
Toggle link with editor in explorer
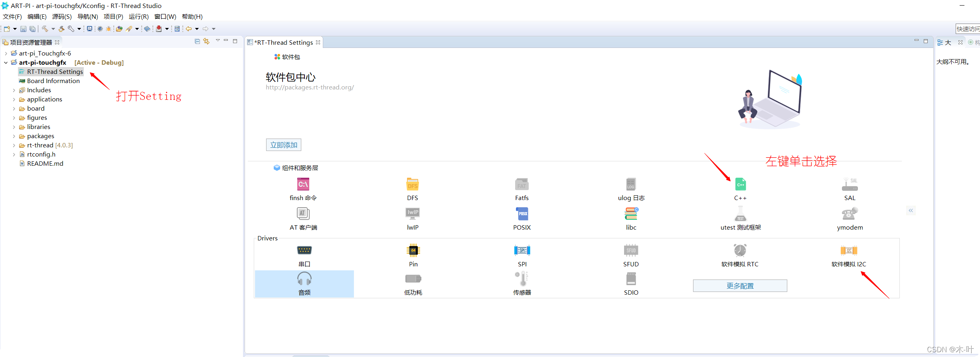206,41
